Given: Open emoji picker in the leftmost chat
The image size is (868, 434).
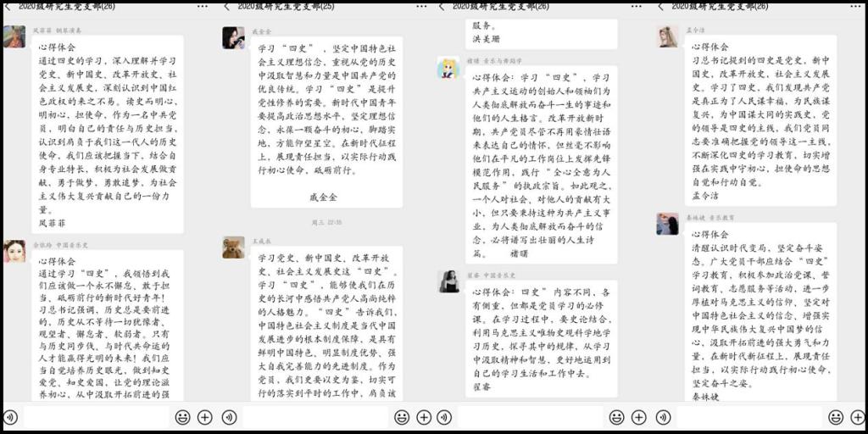Looking at the screenshot, I should coord(183,417).
